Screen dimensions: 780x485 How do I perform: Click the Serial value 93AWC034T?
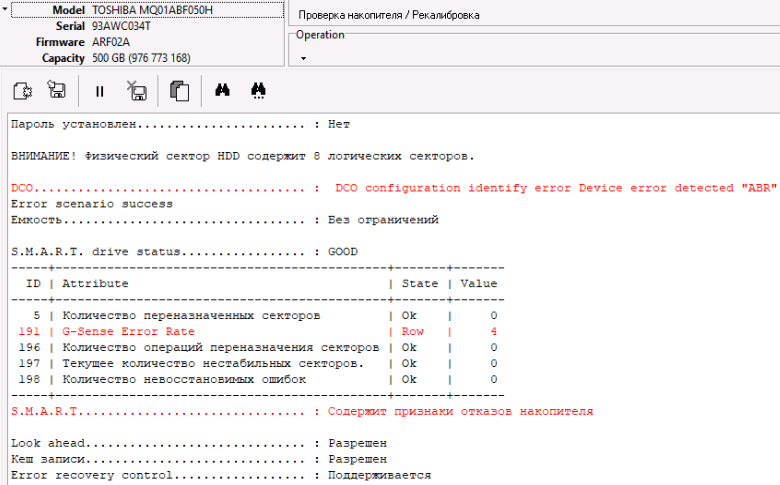coord(121,26)
